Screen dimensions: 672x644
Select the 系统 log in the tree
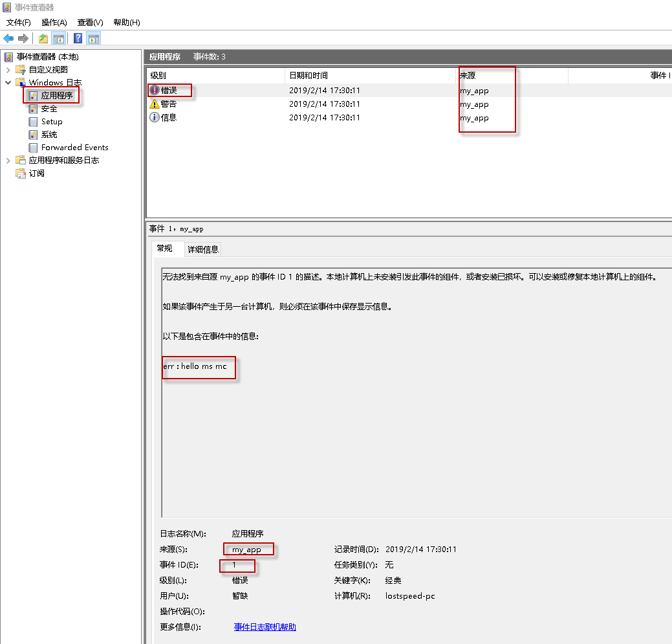pyautogui.click(x=49, y=135)
